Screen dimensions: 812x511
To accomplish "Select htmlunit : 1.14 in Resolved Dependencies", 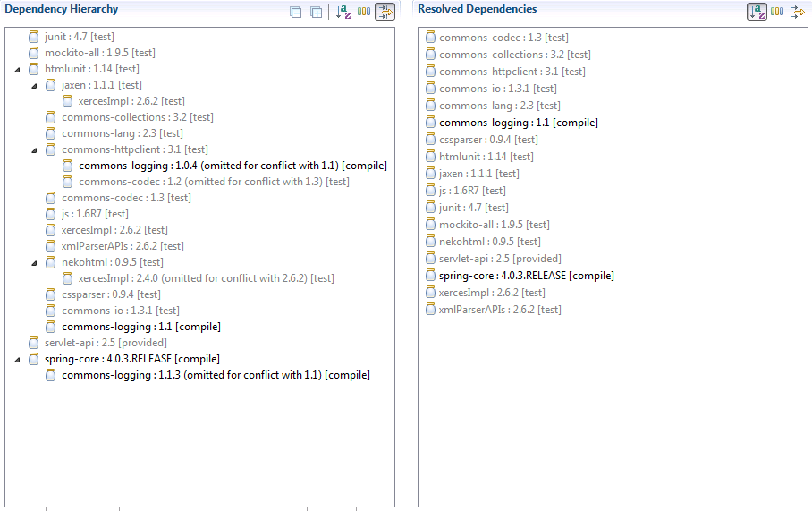I will tap(486, 157).
